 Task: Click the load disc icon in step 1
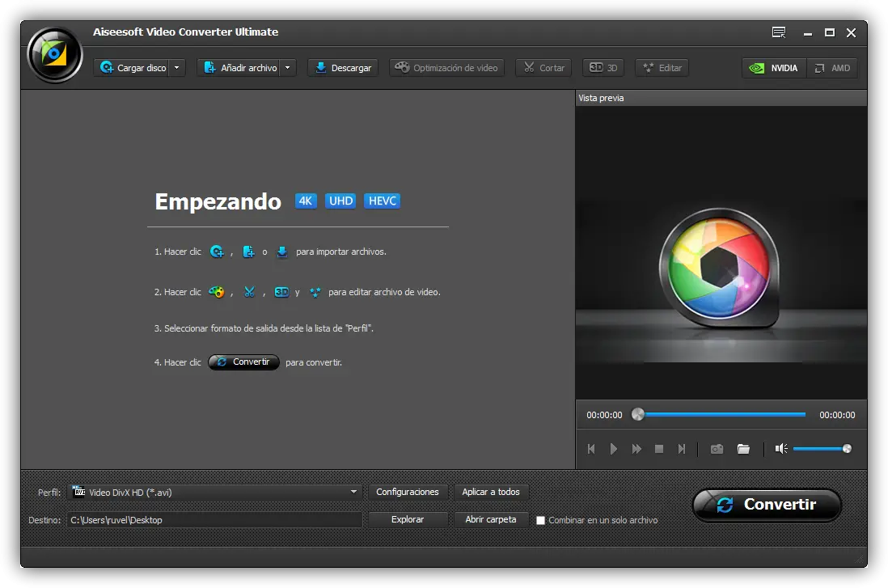[x=217, y=252]
